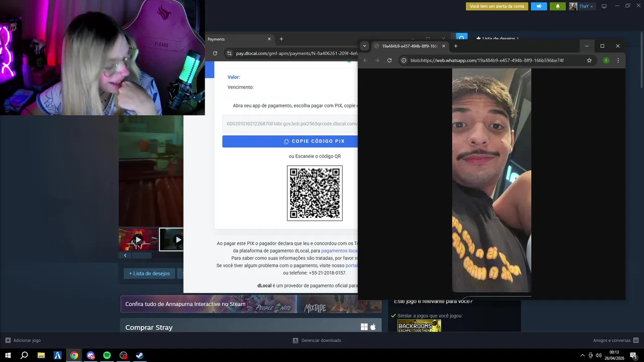Open Chrome three-dot menu in WhatsApp window
This screenshot has height=362, width=644.
click(618, 60)
